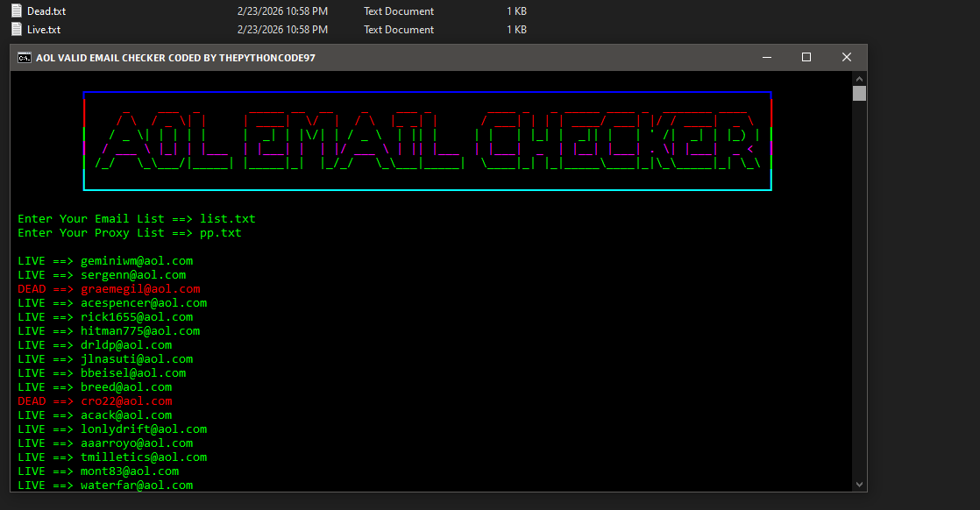Click the tmilletics@aol.com live result
Image resolution: width=980 pixels, height=510 pixels.
click(144, 457)
